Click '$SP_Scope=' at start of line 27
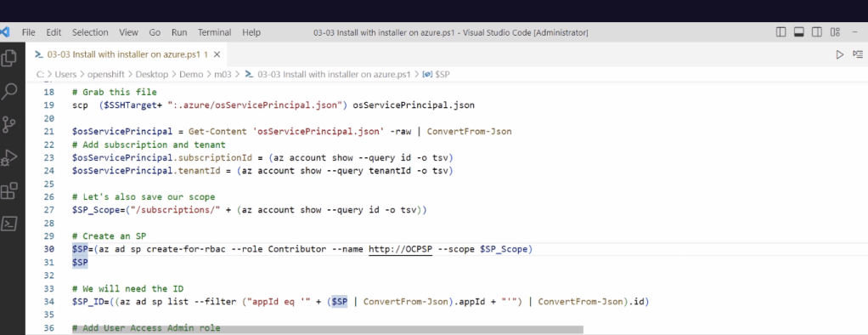Viewport: 868px width, 335px height. click(99, 210)
